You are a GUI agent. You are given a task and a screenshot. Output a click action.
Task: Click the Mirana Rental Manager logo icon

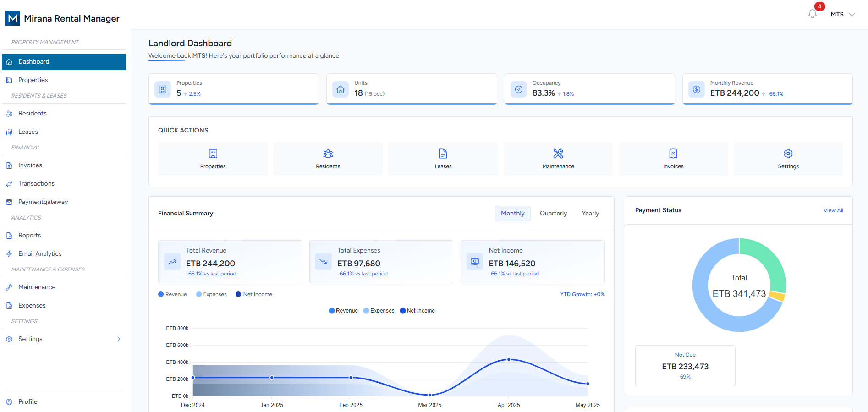[x=13, y=18]
